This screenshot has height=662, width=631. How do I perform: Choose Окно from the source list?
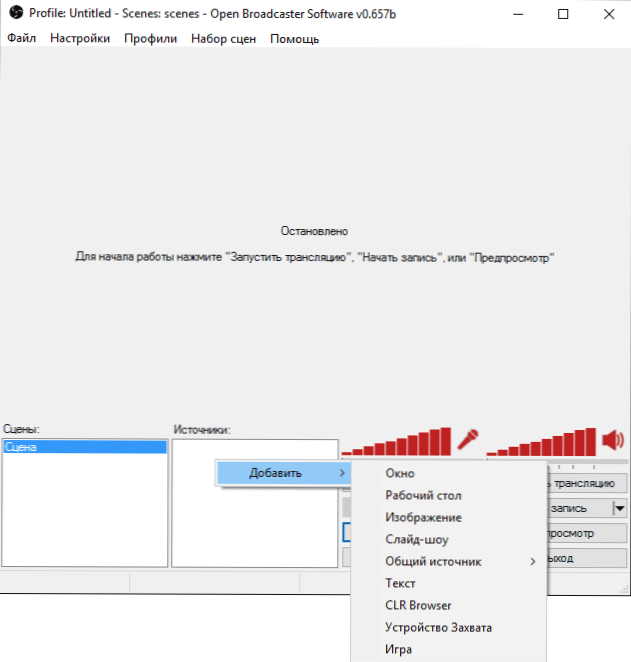click(399, 474)
